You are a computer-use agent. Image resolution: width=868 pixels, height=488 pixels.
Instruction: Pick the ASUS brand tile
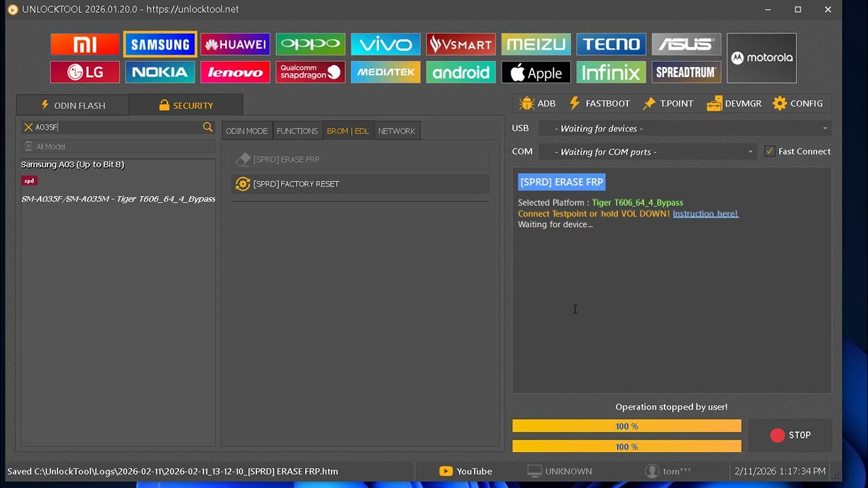[x=687, y=44]
